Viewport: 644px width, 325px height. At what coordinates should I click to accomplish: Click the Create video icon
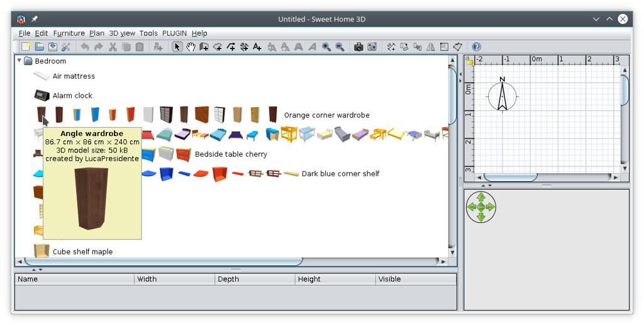372,47
